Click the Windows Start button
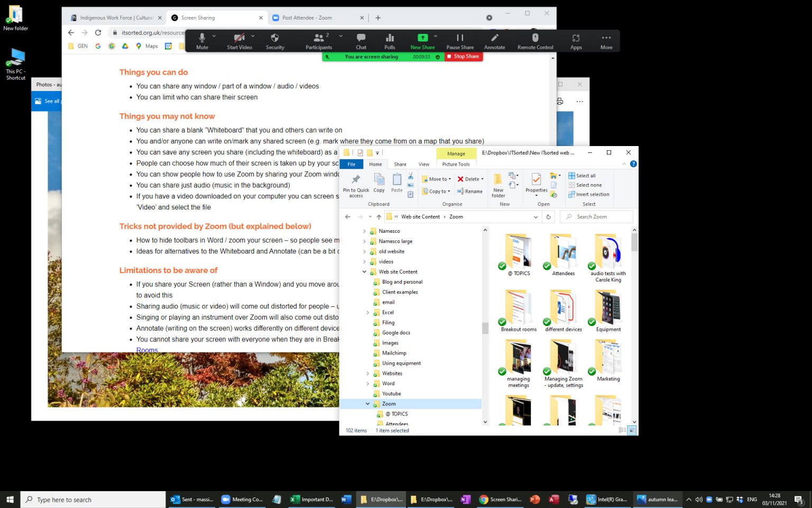The height and width of the screenshot is (508, 812). click(10, 500)
